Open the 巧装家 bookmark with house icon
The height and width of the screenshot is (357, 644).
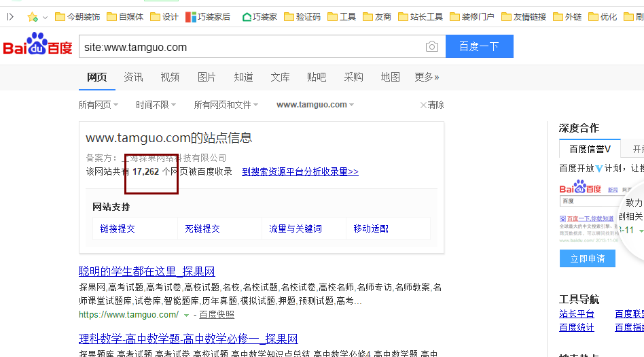[260, 17]
